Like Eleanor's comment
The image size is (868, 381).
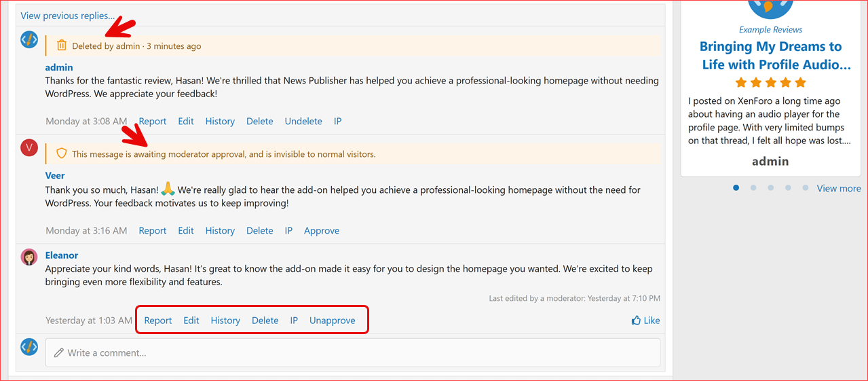(x=645, y=321)
